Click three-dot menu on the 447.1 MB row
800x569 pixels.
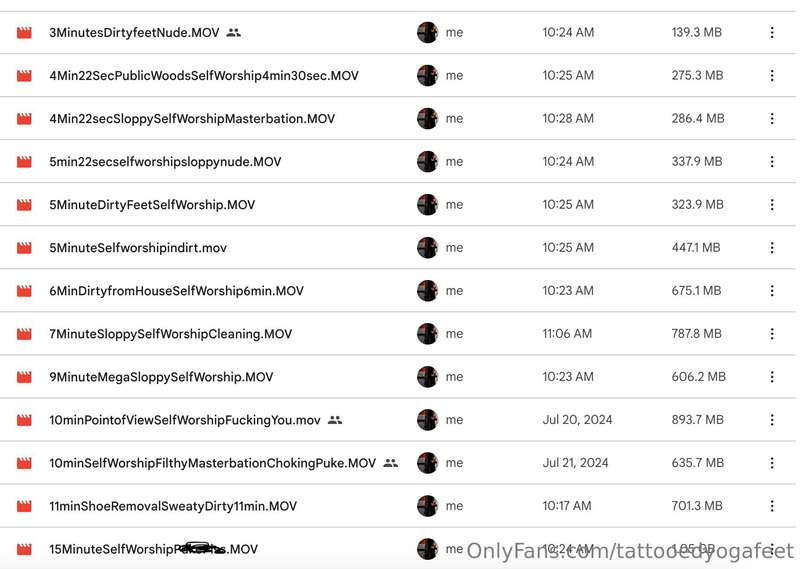pyautogui.click(x=772, y=248)
